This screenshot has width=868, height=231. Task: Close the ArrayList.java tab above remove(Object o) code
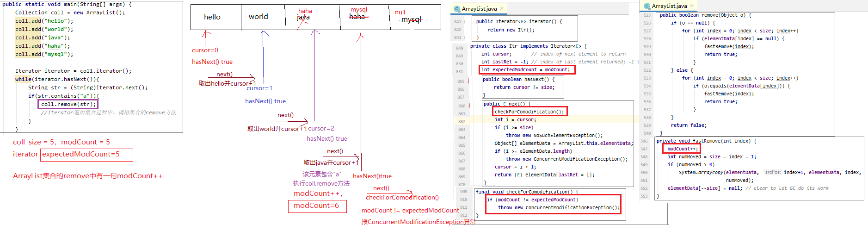point(692,6)
